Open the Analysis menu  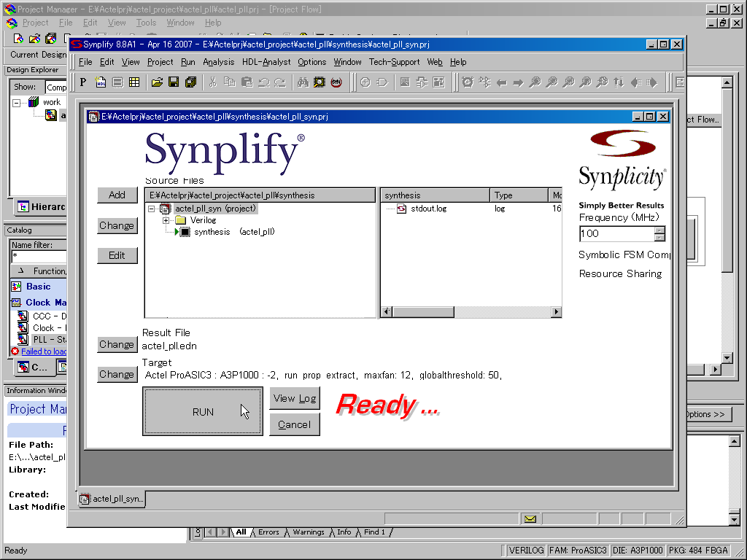tap(219, 62)
